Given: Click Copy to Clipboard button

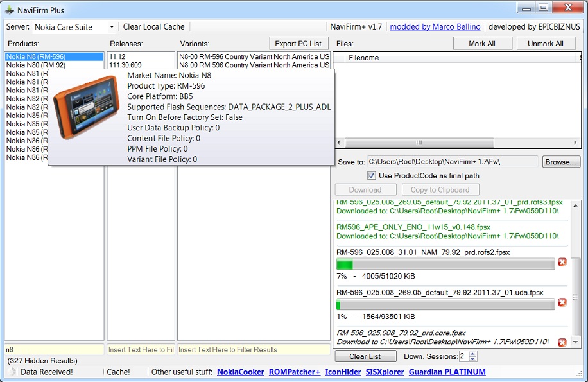Looking at the screenshot, I should [440, 189].
